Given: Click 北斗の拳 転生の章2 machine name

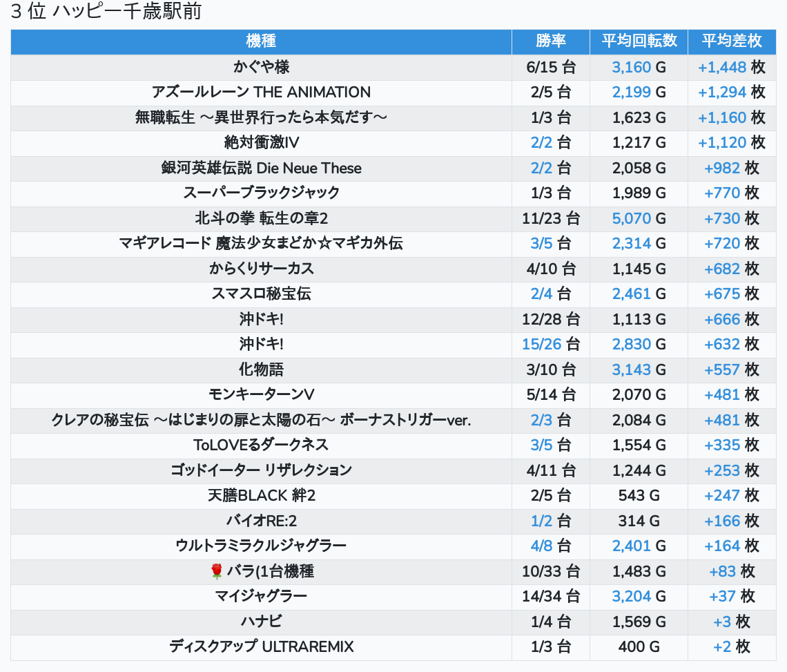Looking at the screenshot, I should (x=261, y=218).
